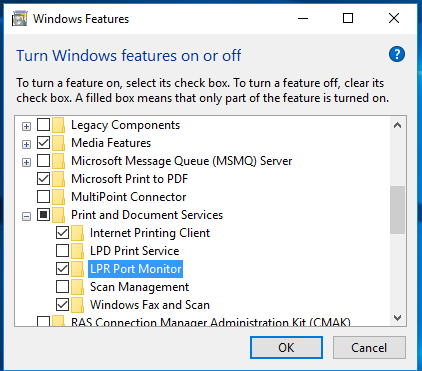Screen dimensions: 422x371
Task: Click the Legacy Components folder icon
Action: [58, 125]
